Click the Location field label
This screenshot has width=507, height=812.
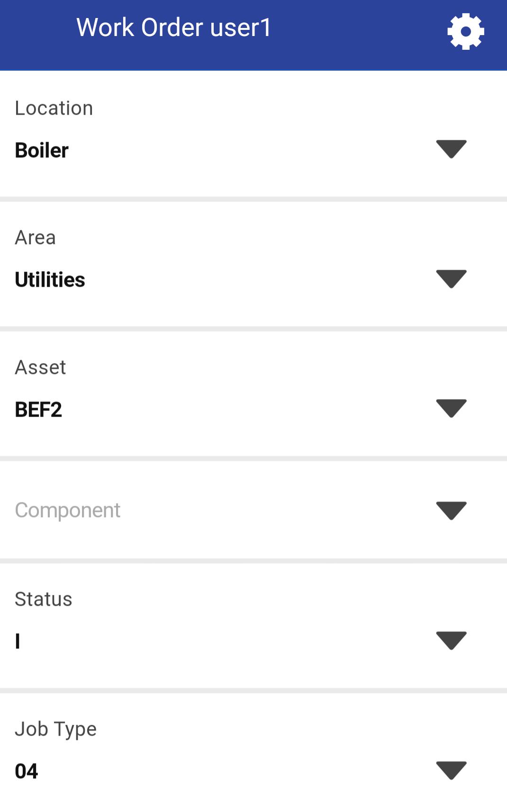(x=54, y=108)
